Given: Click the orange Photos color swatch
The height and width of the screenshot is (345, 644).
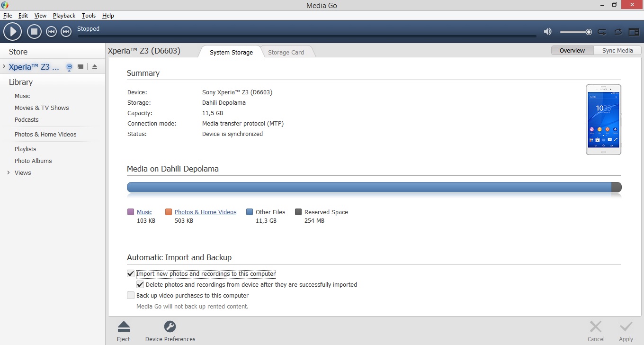Looking at the screenshot, I should click(x=169, y=212).
